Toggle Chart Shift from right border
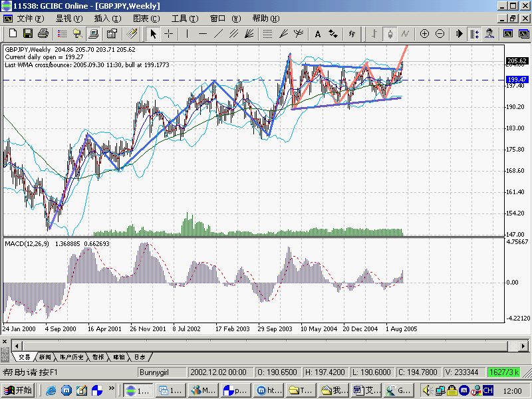532x399 pixels. click(474, 34)
